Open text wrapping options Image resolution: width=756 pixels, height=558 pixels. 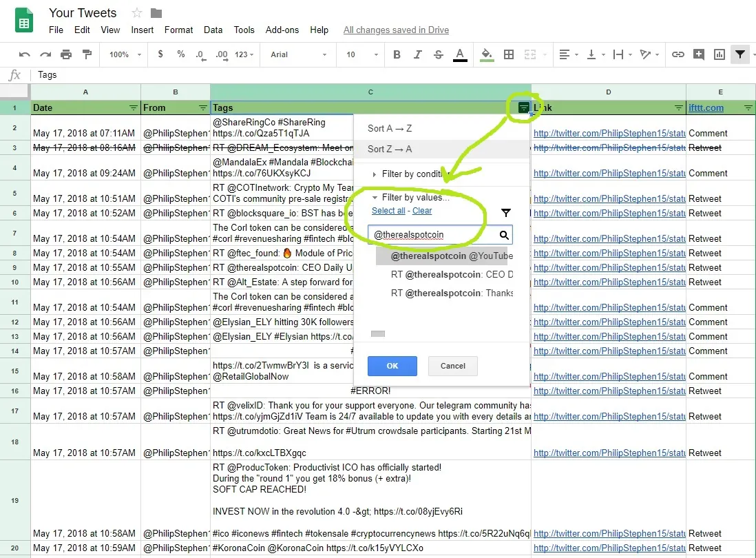(622, 54)
